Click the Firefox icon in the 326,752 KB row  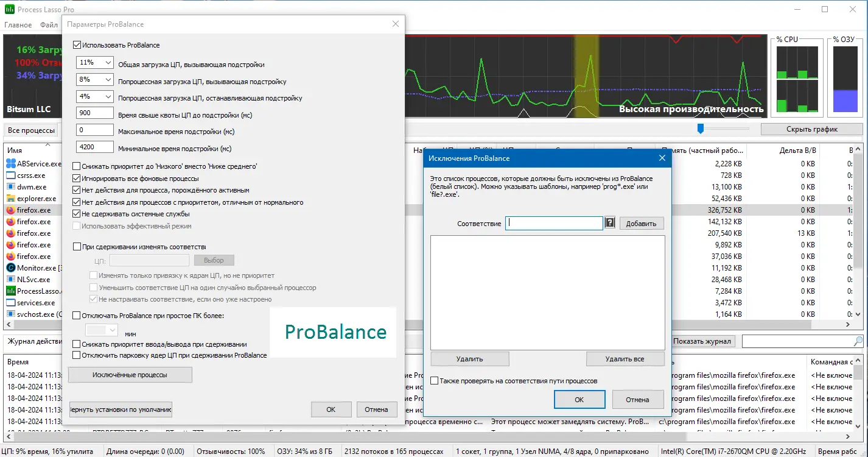10,210
